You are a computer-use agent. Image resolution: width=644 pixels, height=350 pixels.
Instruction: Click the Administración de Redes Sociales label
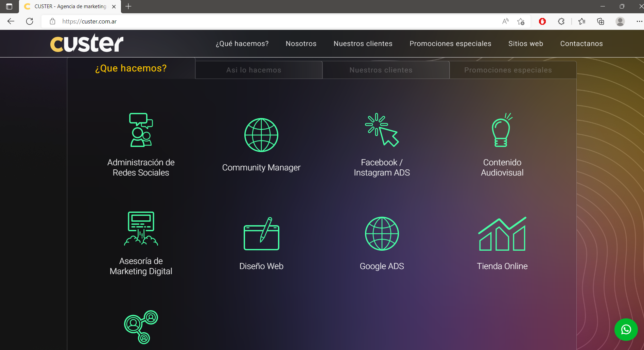coord(141,167)
